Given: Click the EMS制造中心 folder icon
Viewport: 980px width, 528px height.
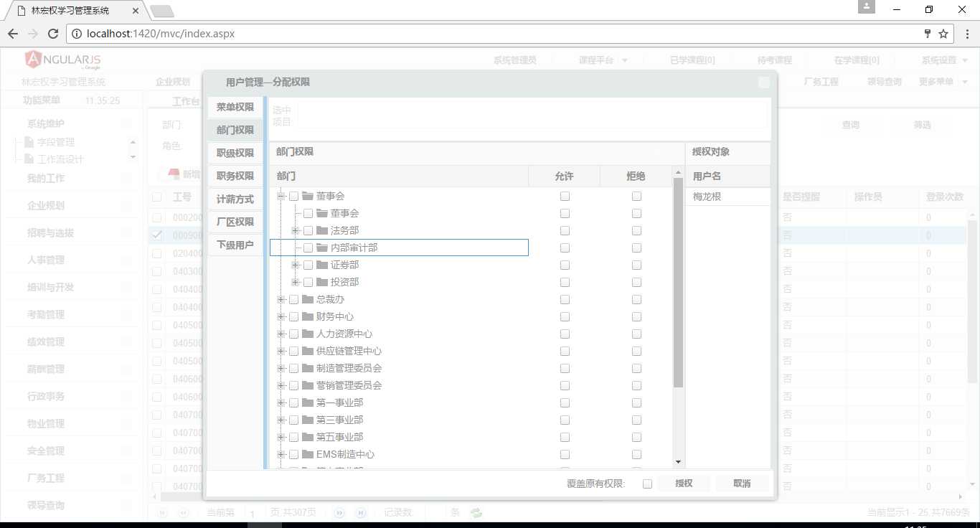Looking at the screenshot, I should [308, 454].
